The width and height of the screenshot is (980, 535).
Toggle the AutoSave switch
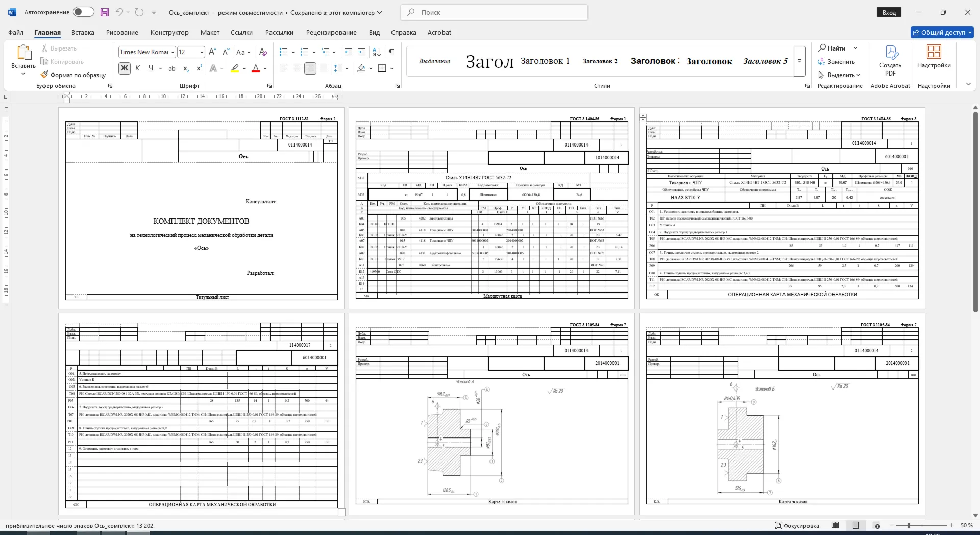click(x=83, y=12)
